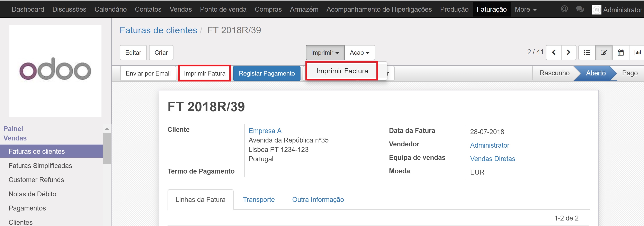
Task: Go to previous invoice record arrow
Action: pyautogui.click(x=554, y=52)
